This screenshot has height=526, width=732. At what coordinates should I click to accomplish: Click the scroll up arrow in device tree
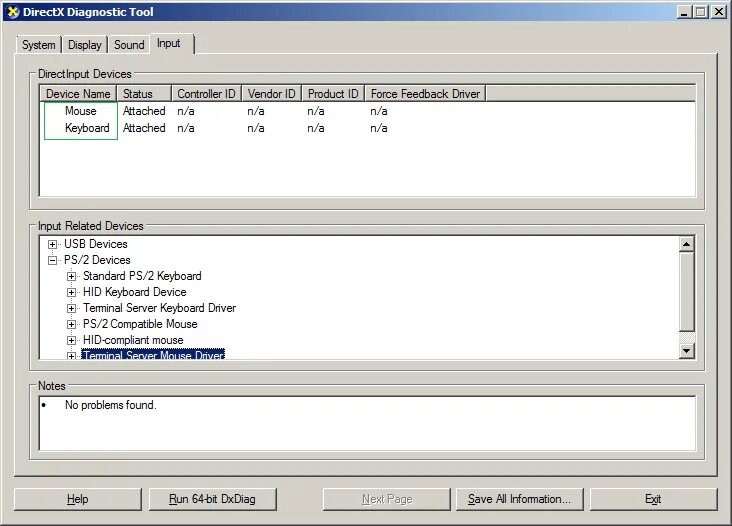click(x=687, y=244)
